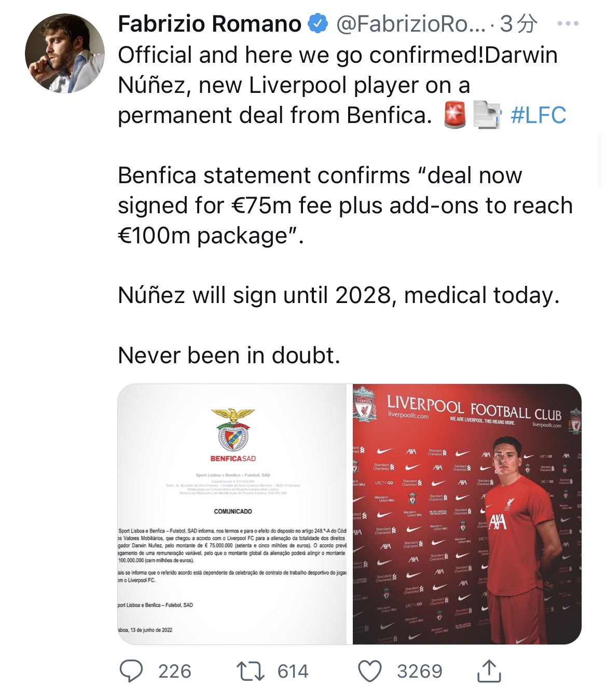Click the Fabrizio Romano display name
The width and height of the screenshot is (607, 700).
[x=210, y=24]
